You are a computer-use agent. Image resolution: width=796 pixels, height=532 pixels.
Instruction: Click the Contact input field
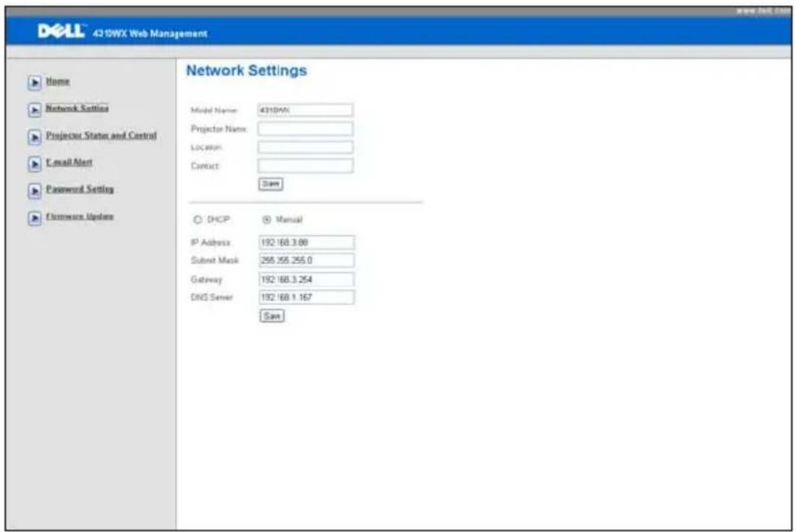point(305,166)
